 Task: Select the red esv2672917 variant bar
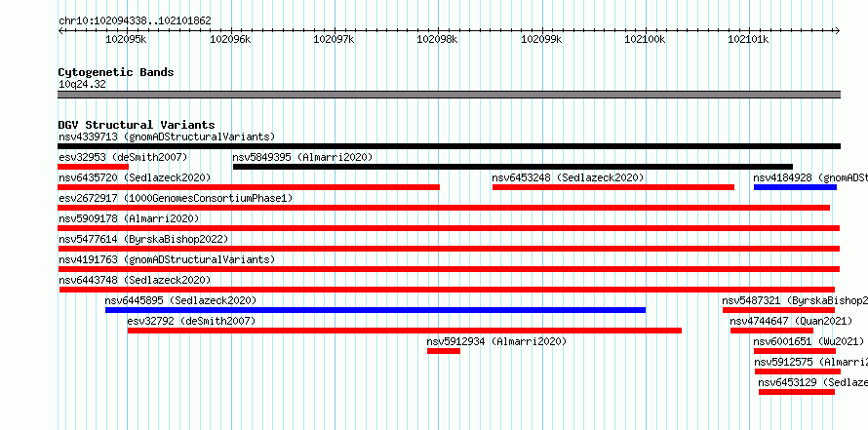pos(444,208)
